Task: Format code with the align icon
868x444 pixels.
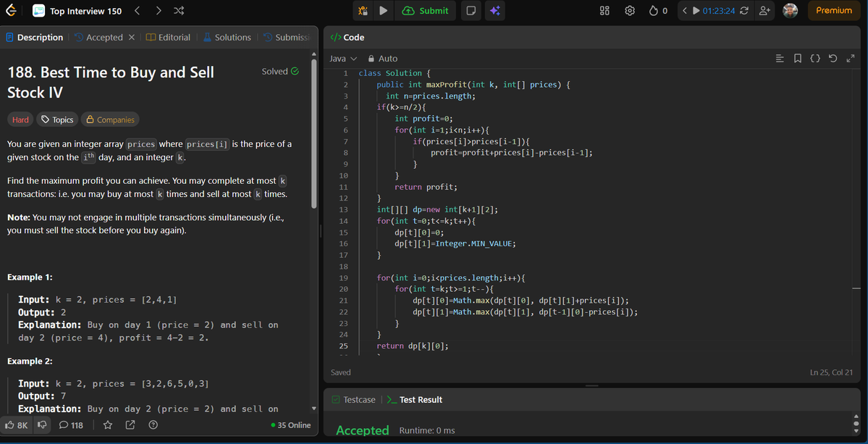Action: click(780, 59)
